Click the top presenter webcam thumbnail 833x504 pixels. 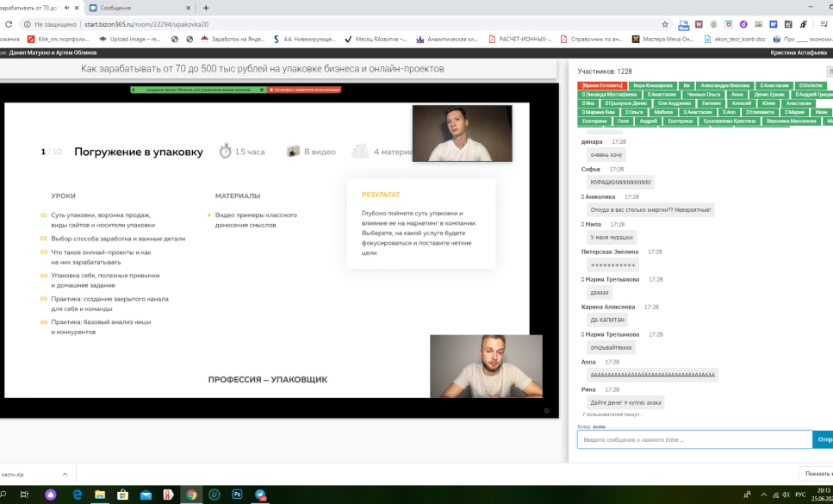[x=462, y=134]
